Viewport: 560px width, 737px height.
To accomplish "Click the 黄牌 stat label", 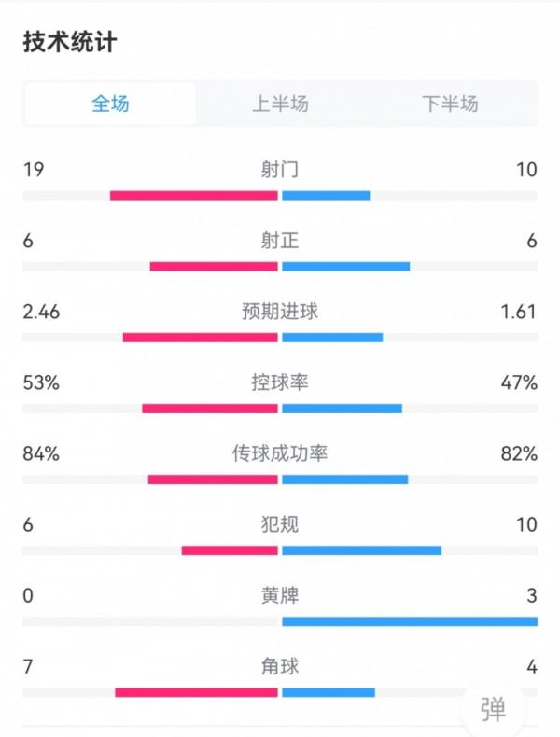I will 280,595.
